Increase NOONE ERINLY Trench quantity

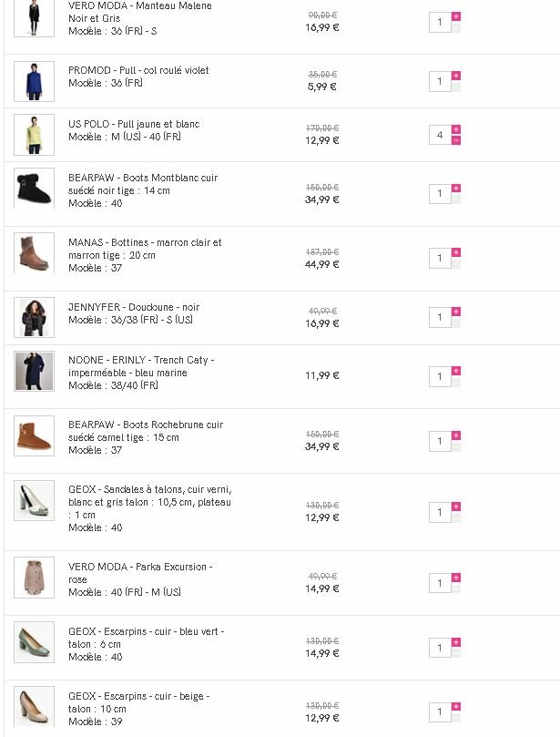(x=456, y=371)
